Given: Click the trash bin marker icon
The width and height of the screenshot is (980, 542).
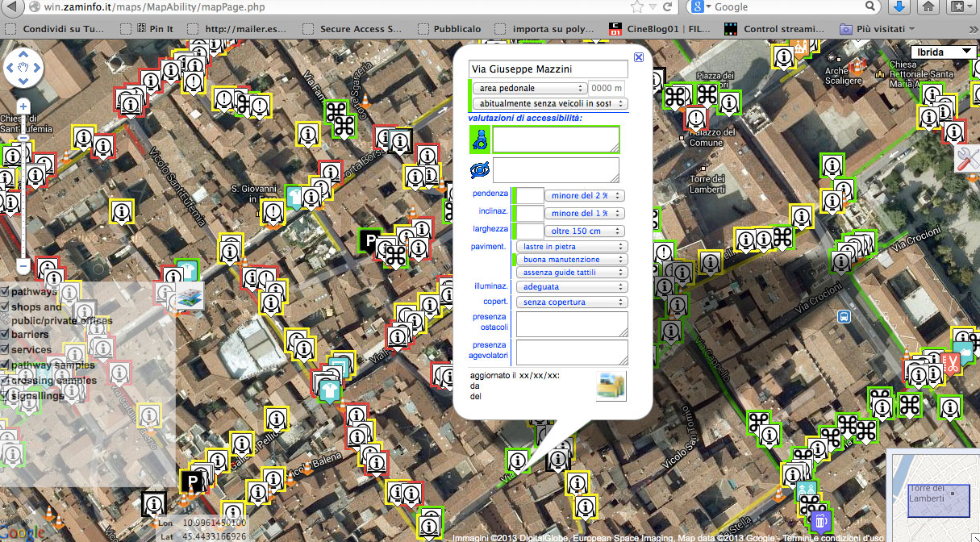Looking at the screenshot, I should point(820,522).
